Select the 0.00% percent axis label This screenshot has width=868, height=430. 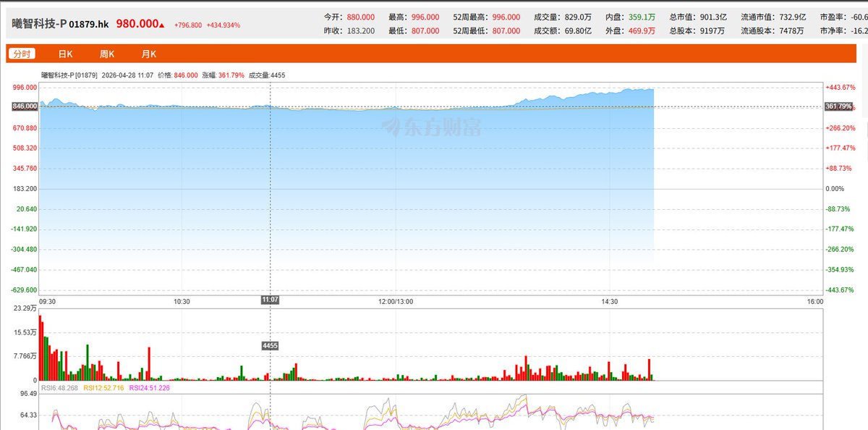(x=835, y=188)
